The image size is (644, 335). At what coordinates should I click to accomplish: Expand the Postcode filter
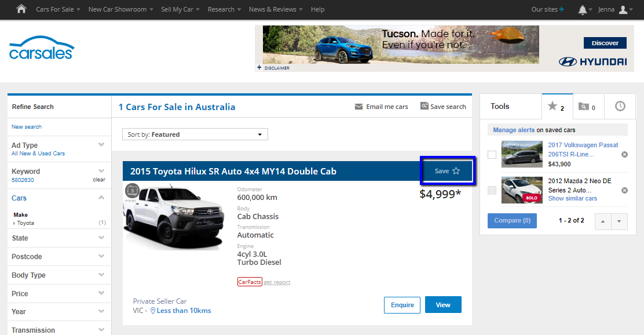(101, 256)
